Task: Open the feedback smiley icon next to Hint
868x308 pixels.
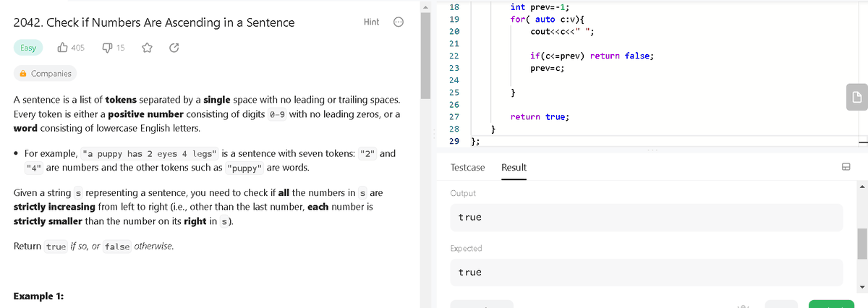Action: point(398,22)
